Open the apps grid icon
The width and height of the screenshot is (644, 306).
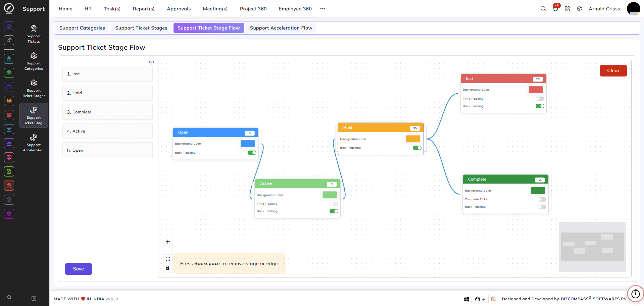pos(567,9)
